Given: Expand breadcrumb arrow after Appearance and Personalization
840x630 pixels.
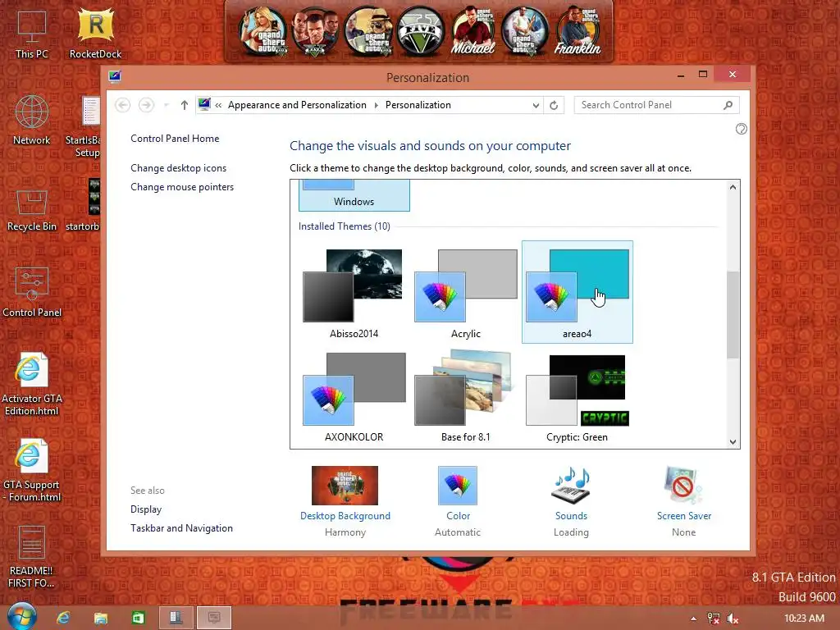Looking at the screenshot, I should point(376,105).
